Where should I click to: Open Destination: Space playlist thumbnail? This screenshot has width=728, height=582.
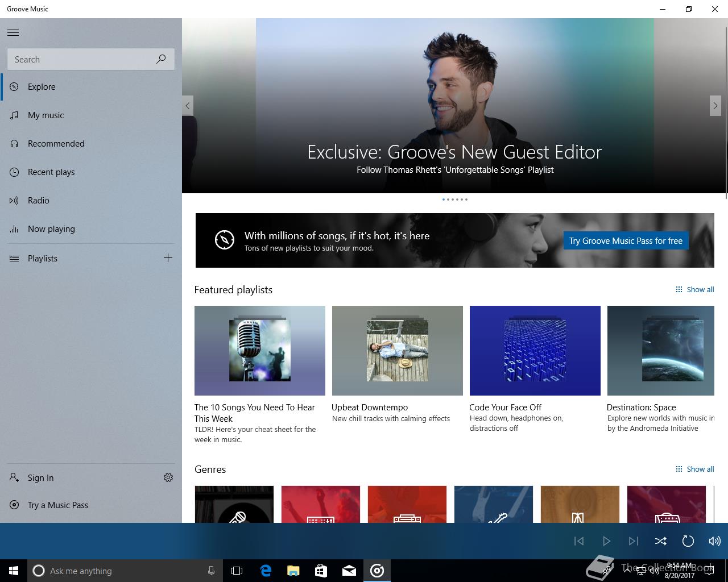pyautogui.click(x=661, y=351)
